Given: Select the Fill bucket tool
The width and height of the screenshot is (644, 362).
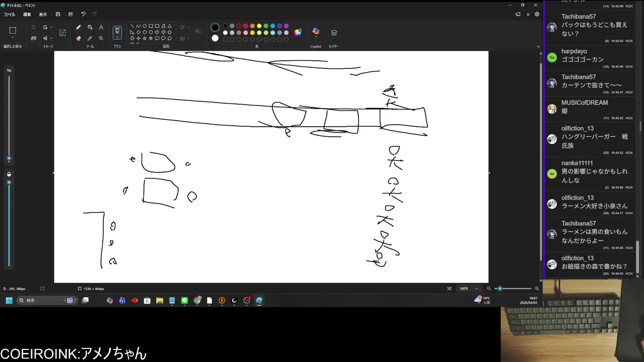Looking at the screenshot, I should click(90, 27).
